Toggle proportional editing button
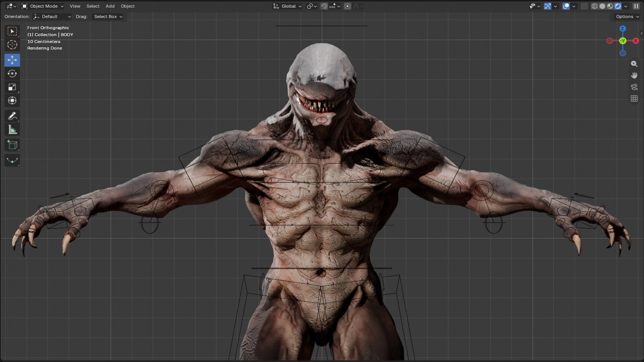Screen dimensions: 644x362 point(347,6)
